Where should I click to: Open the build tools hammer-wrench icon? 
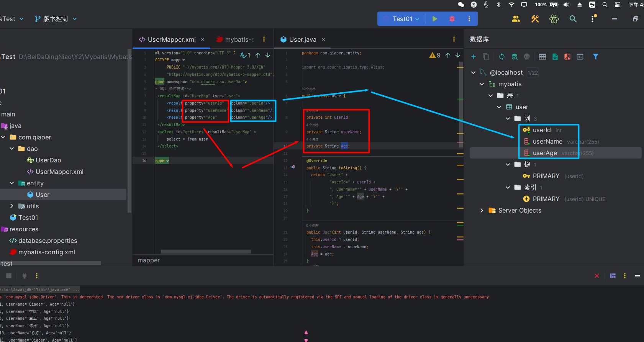click(x=535, y=19)
